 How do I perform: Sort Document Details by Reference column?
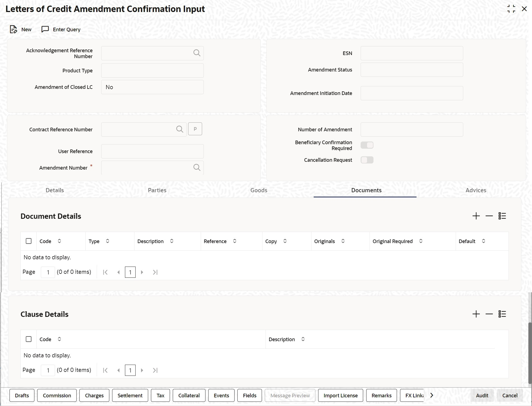[x=235, y=241]
